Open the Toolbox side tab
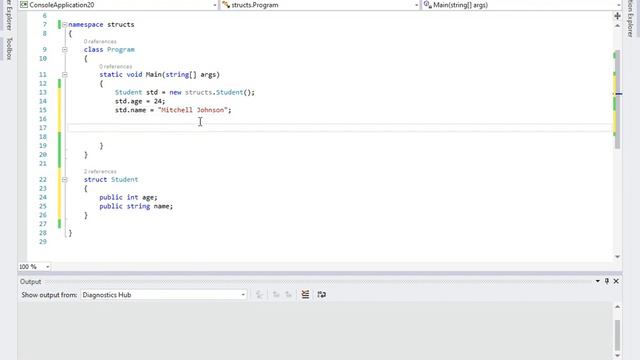The height and width of the screenshot is (360, 640). click(x=9, y=48)
